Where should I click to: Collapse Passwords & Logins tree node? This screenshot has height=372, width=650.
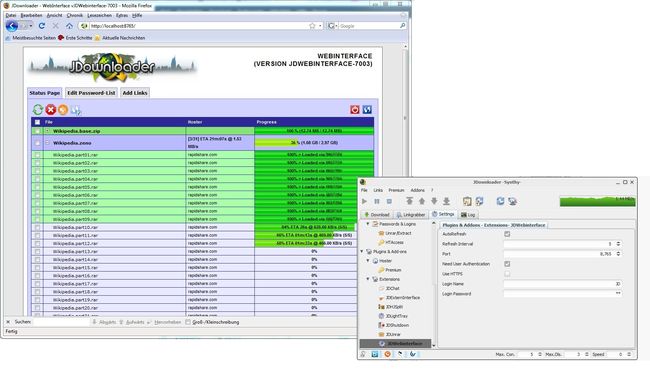point(368,224)
